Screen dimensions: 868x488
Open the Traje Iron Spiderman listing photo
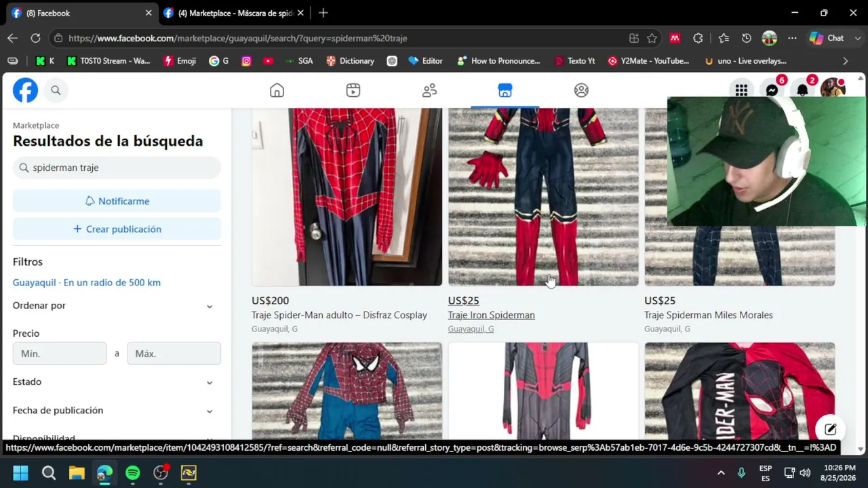point(543,197)
